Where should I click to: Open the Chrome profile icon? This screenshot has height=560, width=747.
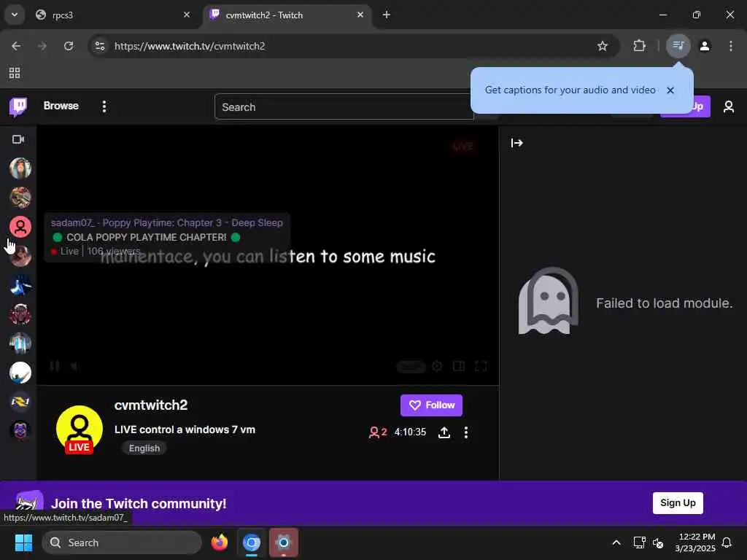pos(705,46)
